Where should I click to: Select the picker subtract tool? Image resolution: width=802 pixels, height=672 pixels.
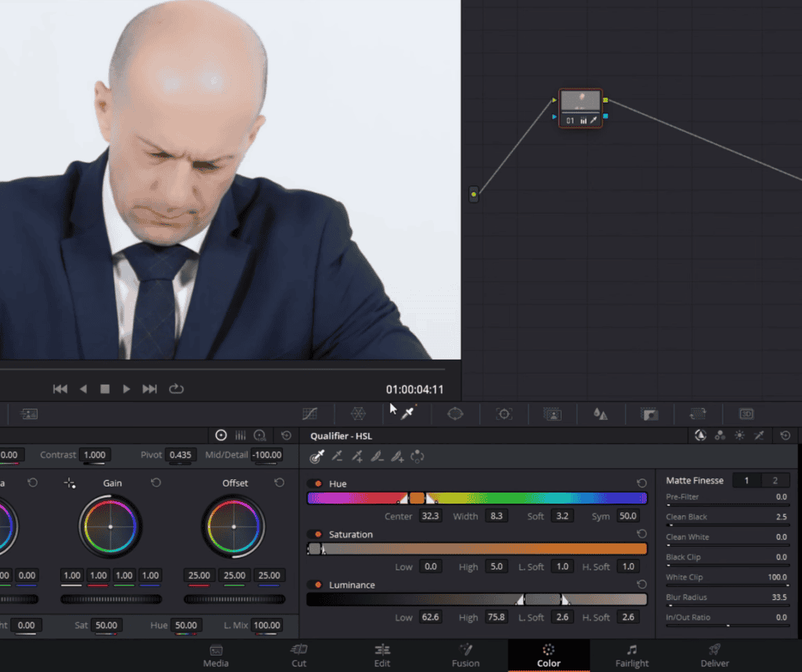337,456
